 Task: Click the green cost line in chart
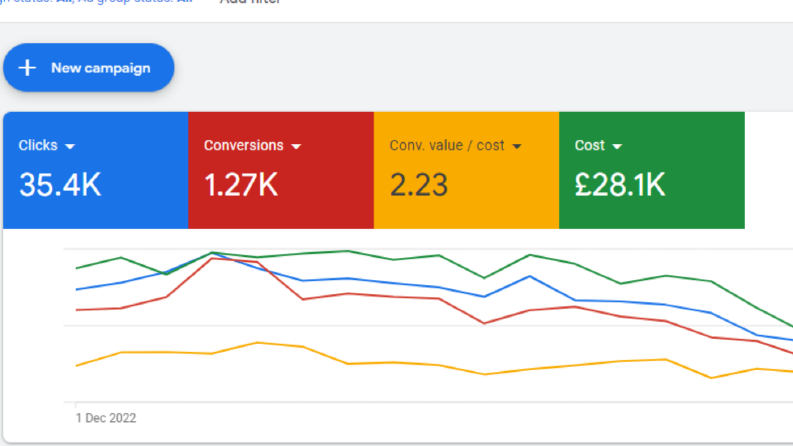point(438,256)
